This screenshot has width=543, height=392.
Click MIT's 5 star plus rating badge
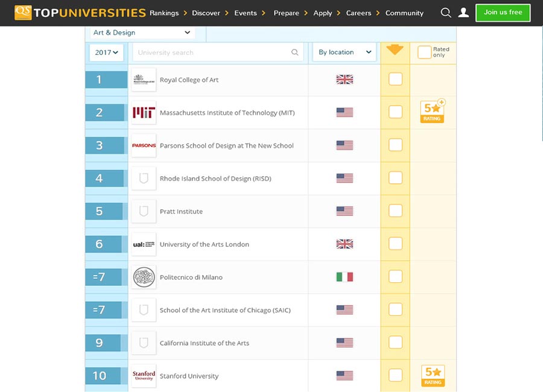point(433,111)
